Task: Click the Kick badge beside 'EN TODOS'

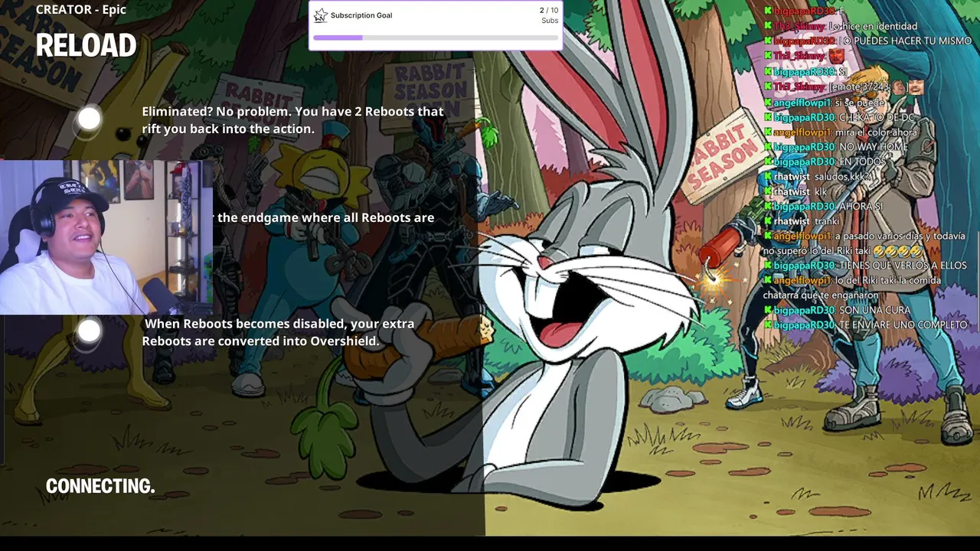Action: (768, 161)
